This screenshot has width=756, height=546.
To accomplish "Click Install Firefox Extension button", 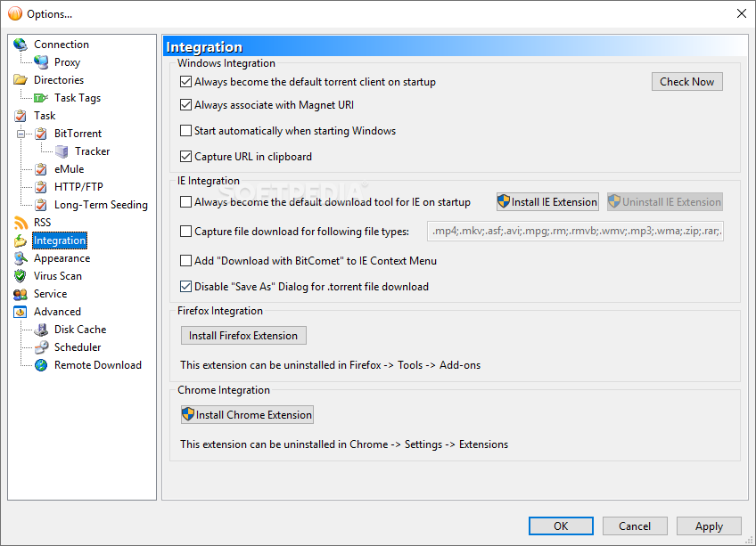I will pos(243,336).
